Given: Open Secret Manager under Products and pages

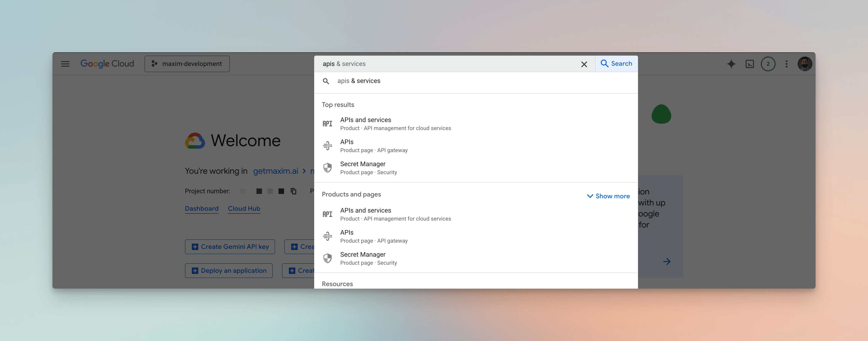Looking at the screenshot, I should [476, 259].
